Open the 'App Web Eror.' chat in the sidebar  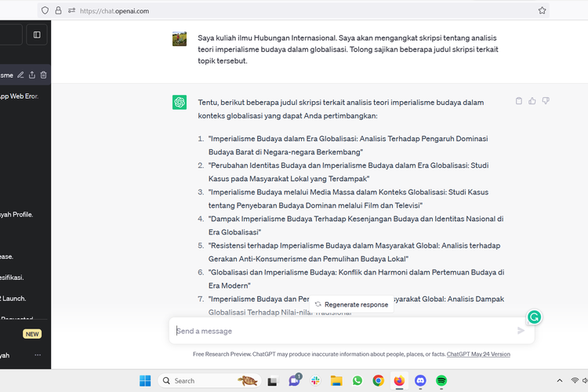20,96
